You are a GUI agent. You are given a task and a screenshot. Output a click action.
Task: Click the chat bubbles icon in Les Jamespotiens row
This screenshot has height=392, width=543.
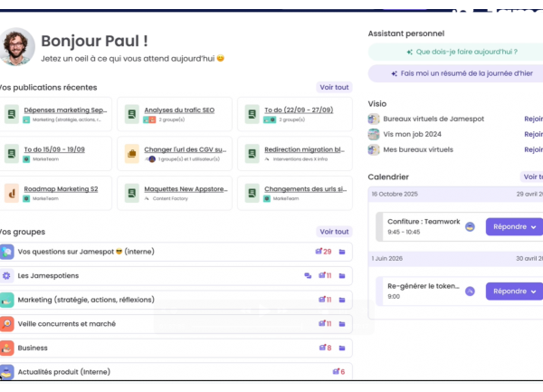pyautogui.click(x=308, y=275)
